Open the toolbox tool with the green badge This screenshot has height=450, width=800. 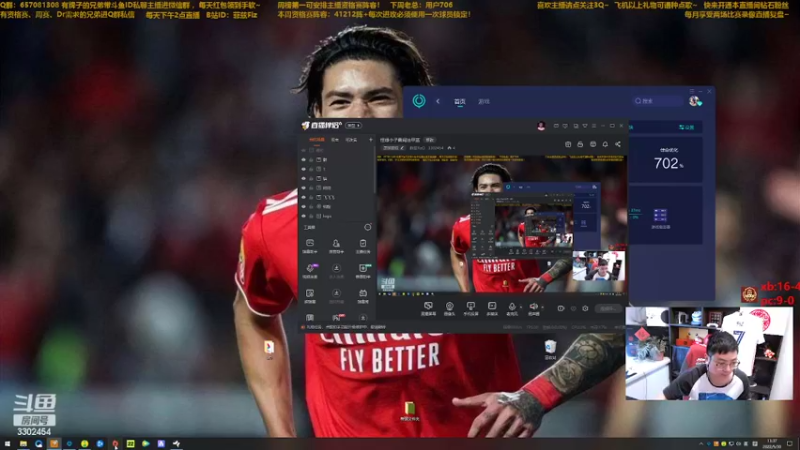pos(363,270)
